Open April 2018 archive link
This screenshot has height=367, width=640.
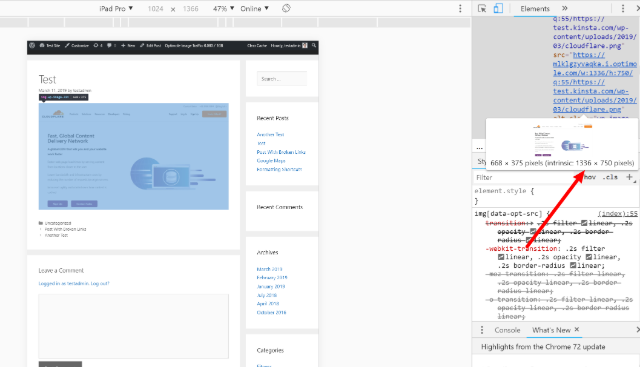268,303
